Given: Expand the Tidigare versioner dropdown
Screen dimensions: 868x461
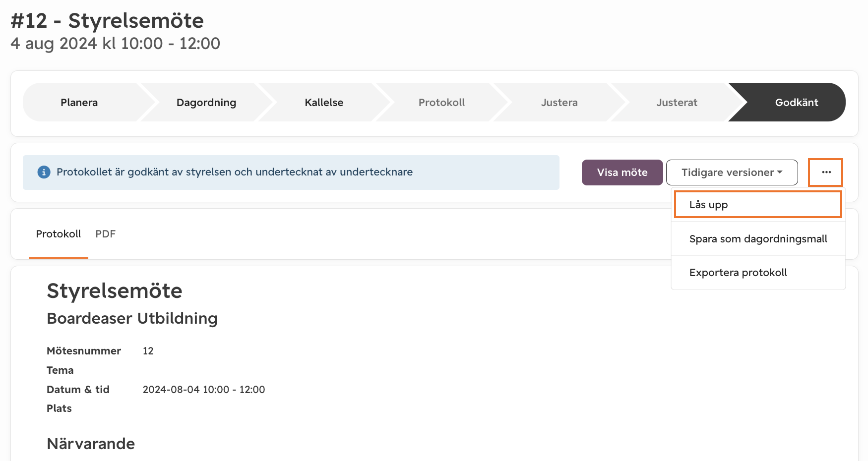Looking at the screenshot, I should click(732, 173).
